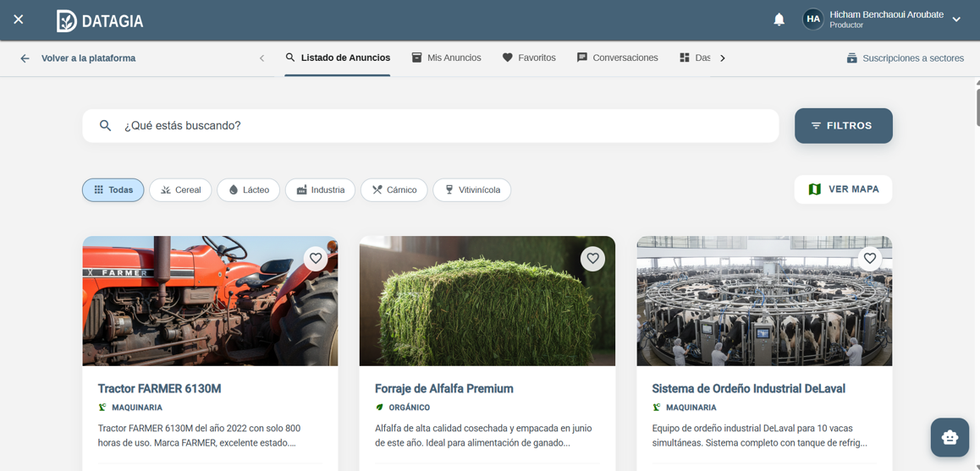Open the FILTROS panel
This screenshot has width=980, height=471.
843,125
